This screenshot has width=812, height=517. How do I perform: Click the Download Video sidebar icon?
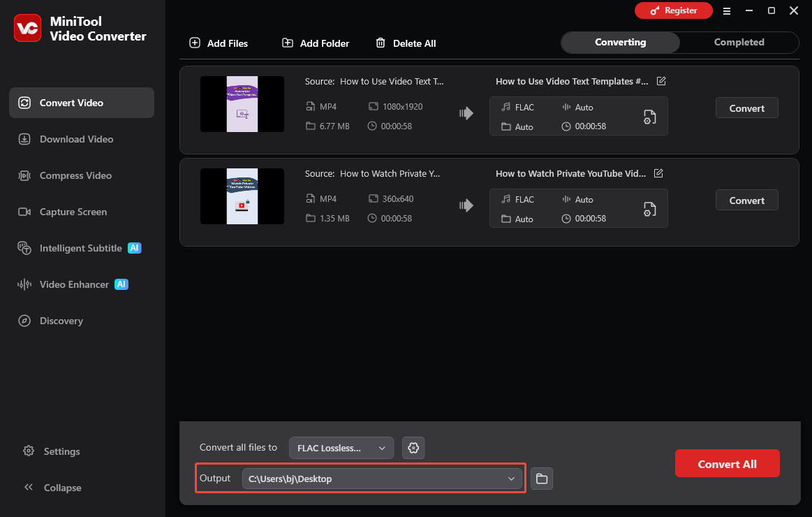[x=24, y=139]
